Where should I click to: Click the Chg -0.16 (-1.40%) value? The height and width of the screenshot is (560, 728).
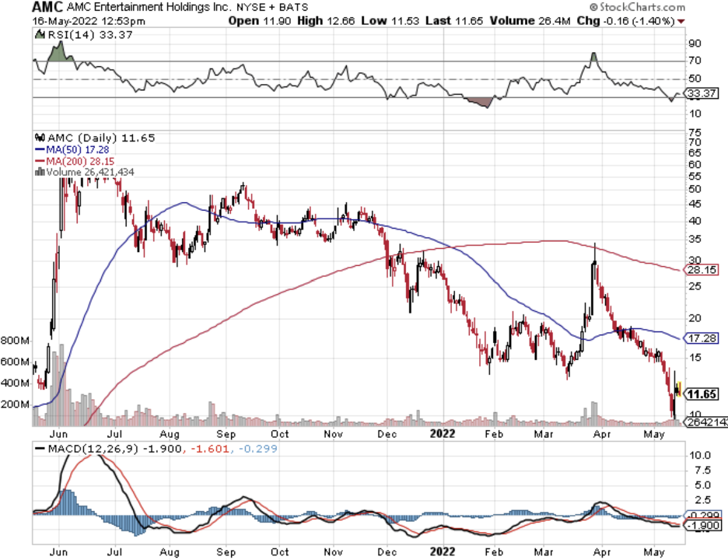[625, 21]
